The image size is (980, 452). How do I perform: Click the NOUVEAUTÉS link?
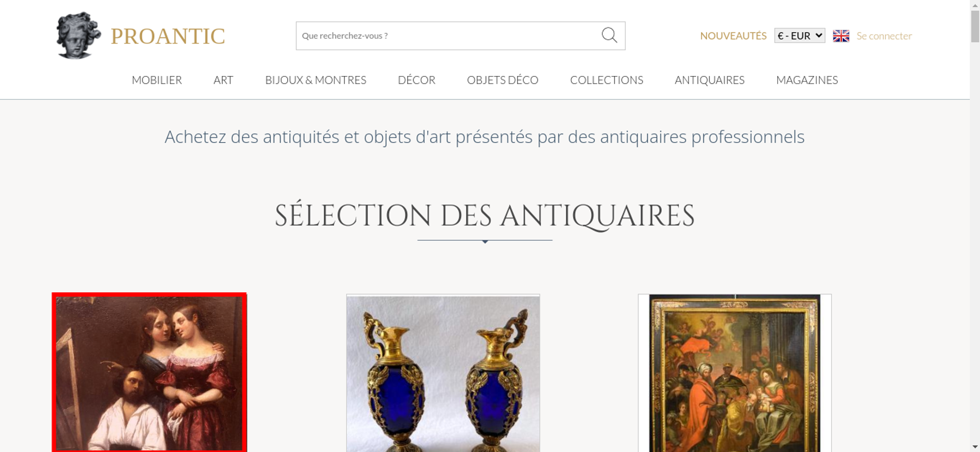click(x=733, y=36)
